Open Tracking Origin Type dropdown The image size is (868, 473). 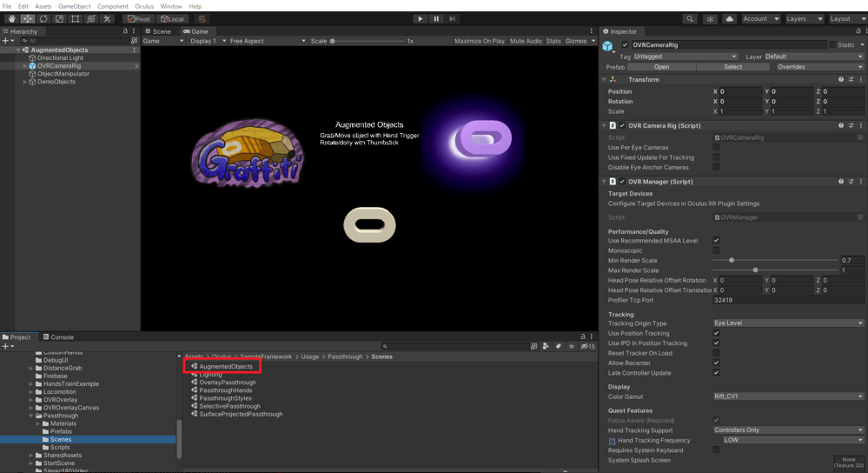pos(788,323)
